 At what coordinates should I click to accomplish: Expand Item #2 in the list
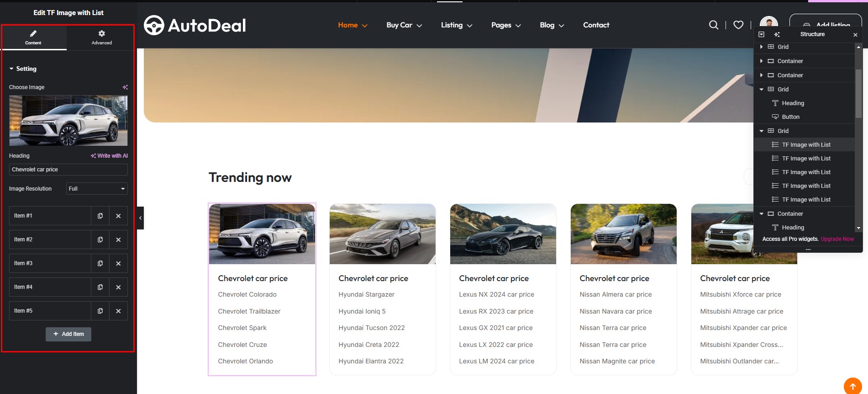50,240
